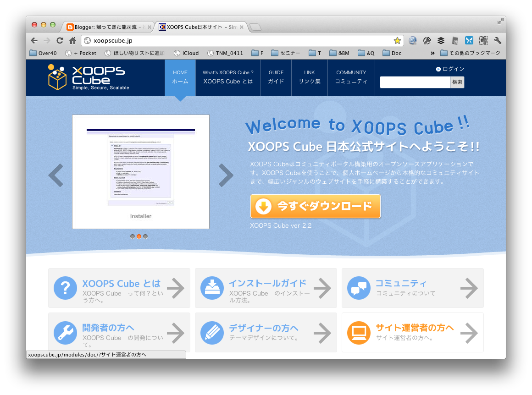Show next slide with right chevron

point(226,176)
